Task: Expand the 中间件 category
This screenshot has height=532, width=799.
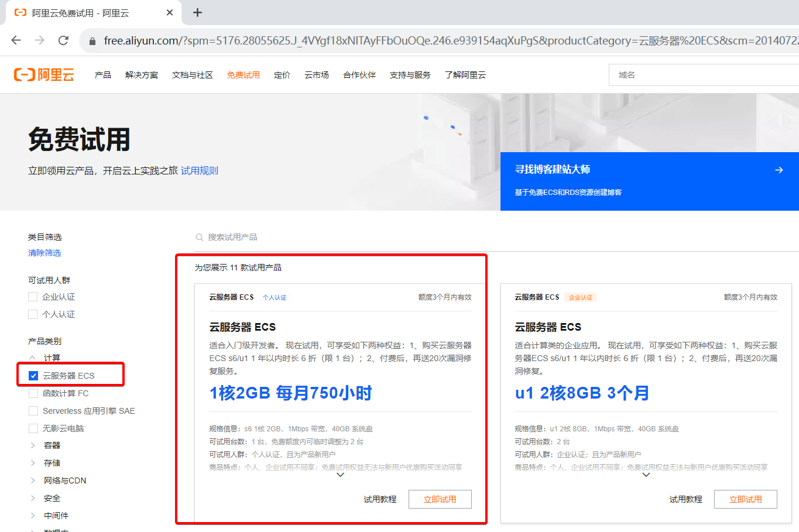Action: click(33, 516)
